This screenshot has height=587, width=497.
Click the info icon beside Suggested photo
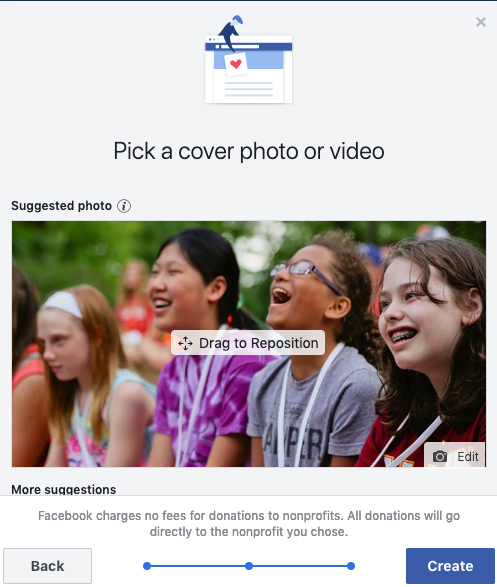(x=124, y=206)
